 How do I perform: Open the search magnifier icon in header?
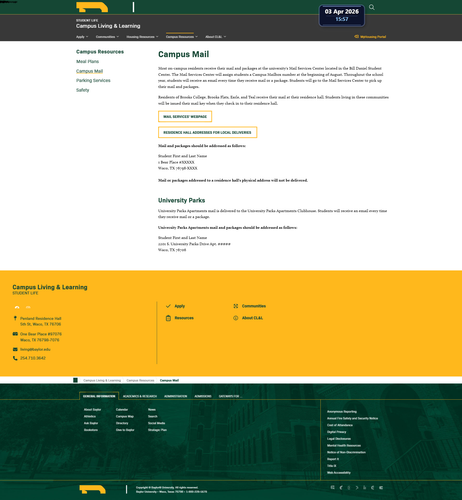click(x=372, y=7)
